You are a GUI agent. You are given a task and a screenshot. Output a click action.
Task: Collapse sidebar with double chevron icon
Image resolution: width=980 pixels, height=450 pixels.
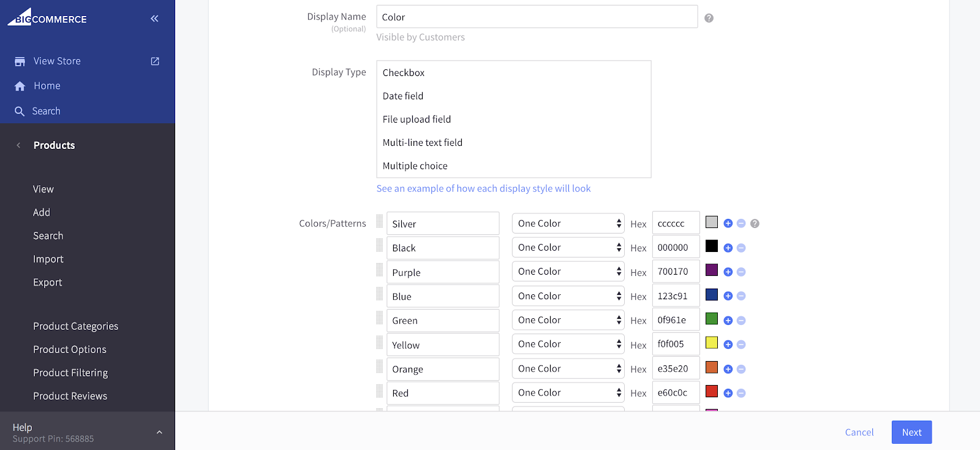point(154,18)
